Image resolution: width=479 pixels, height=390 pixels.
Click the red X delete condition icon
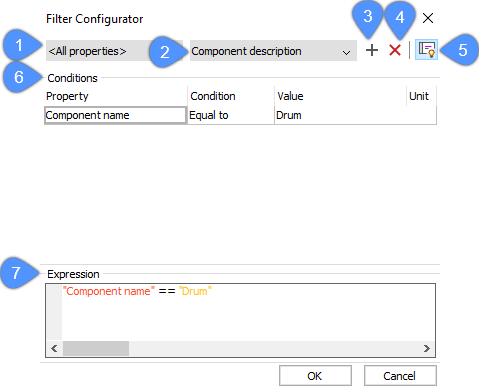(x=395, y=50)
